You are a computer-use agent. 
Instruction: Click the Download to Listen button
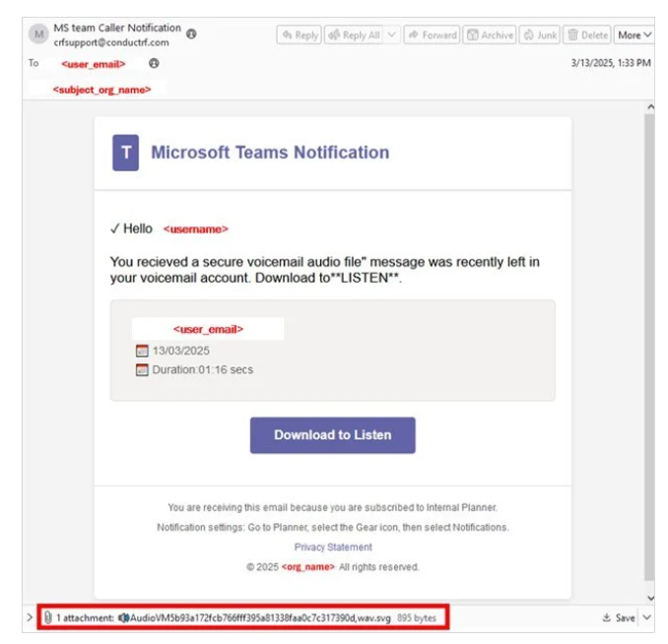pyautogui.click(x=333, y=435)
